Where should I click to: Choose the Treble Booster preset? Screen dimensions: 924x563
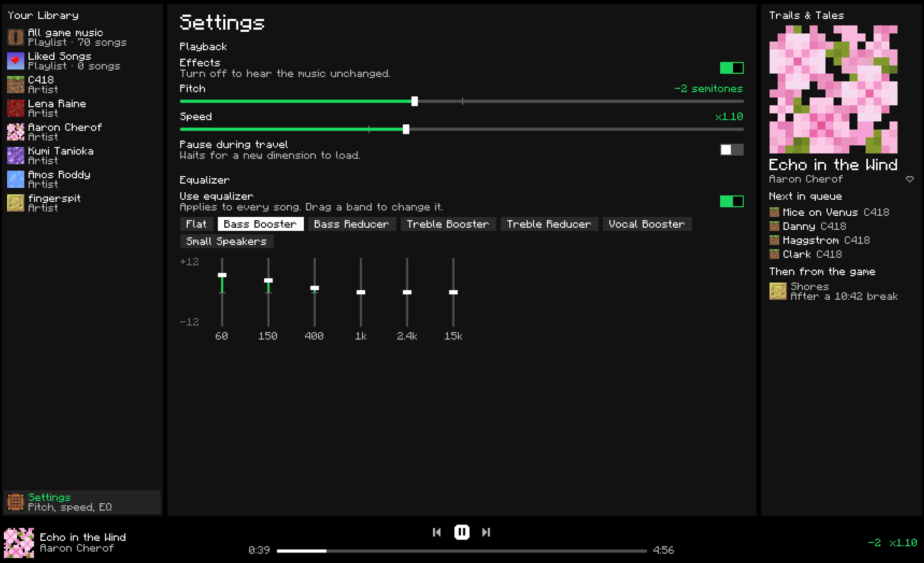[x=448, y=224]
